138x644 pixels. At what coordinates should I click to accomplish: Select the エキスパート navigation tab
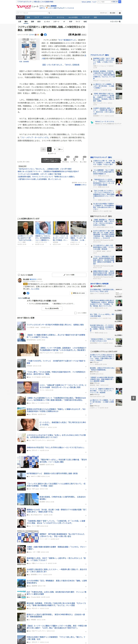tap(48, 17)
